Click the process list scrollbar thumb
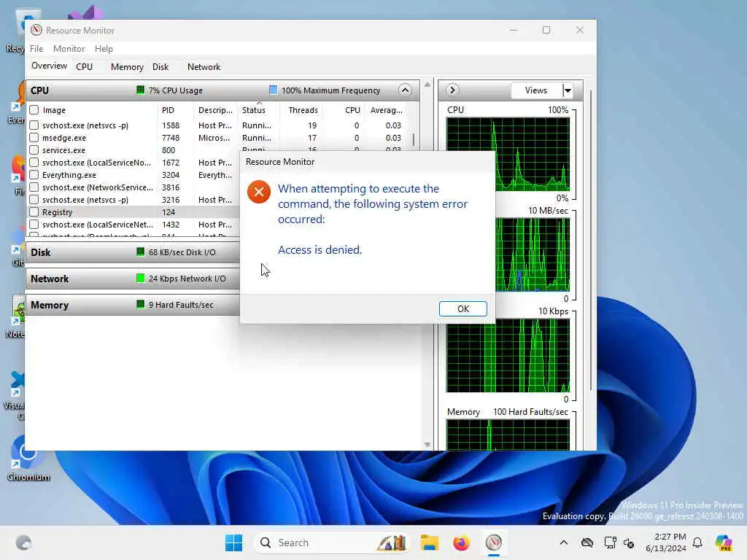This screenshot has width=747, height=560. coord(413,139)
